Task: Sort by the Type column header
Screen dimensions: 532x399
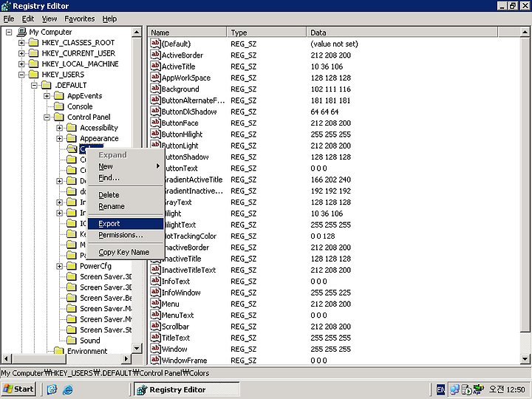Action: click(267, 33)
